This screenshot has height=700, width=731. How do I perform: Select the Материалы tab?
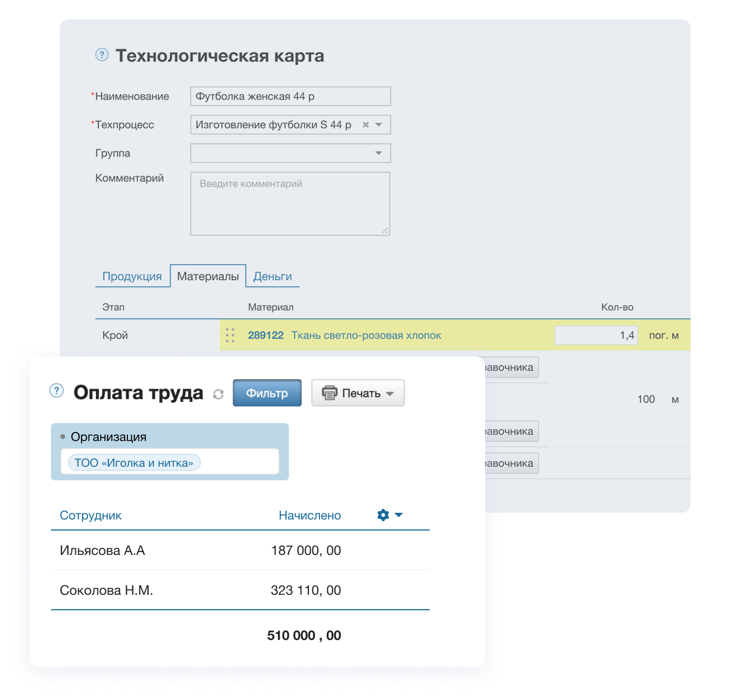(208, 276)
